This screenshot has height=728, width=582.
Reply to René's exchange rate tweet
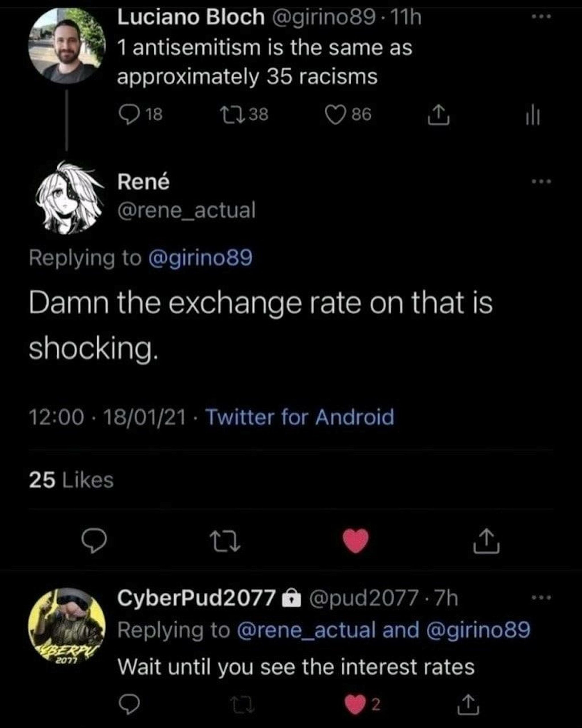pos(94,540)
